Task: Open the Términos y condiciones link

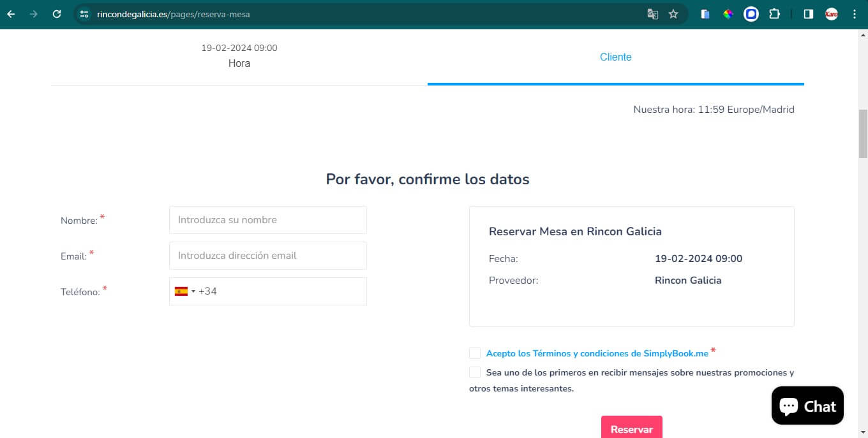Action: point(597,353)
